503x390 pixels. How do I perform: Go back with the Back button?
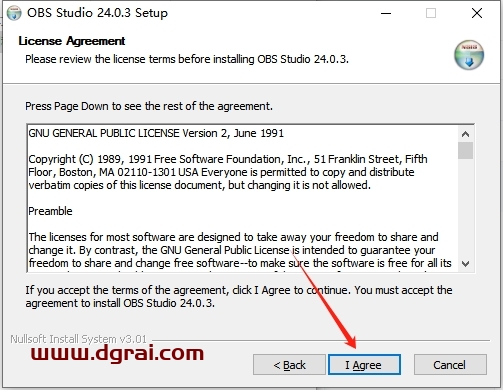289,365
